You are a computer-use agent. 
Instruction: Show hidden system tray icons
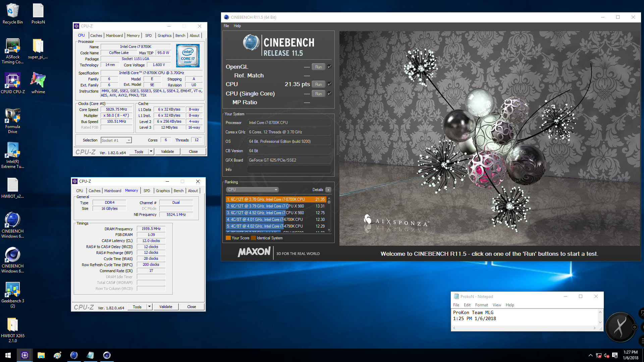click(x=590, y=355)
